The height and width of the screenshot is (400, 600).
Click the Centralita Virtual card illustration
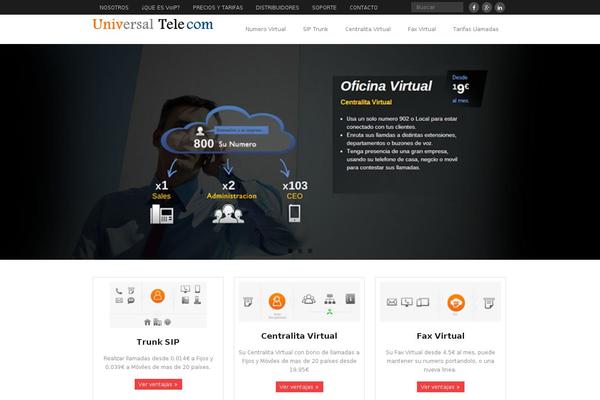pyautogui.click(x=299, y=302)
